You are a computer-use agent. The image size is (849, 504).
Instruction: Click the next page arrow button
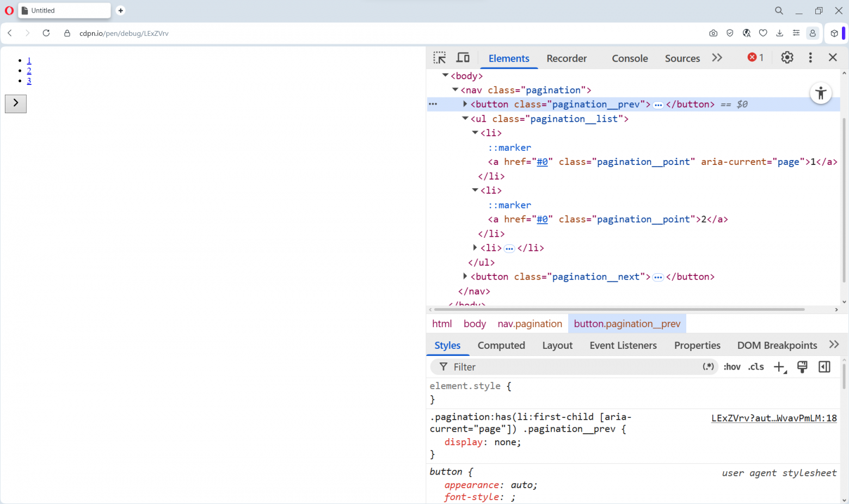pyautogui.click(x=16, y=103)
